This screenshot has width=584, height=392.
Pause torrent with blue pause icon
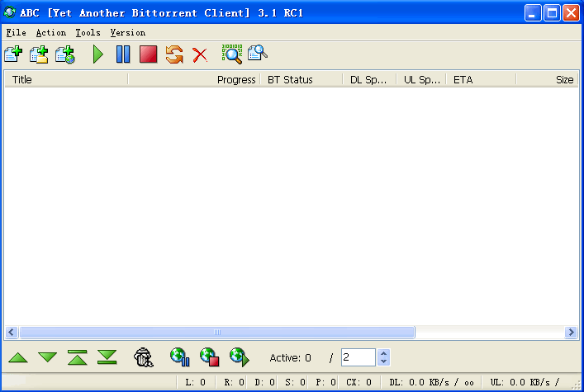(x=123, y=54)
